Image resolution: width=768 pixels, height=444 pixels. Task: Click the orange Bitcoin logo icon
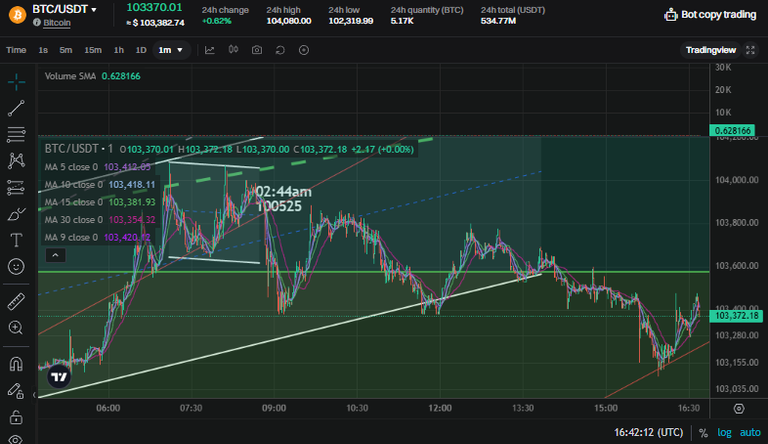18,15
